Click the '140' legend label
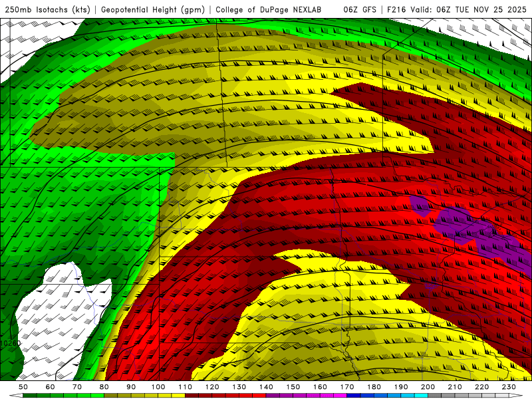This screenshot has width=532, height=399. coord(266,387)
